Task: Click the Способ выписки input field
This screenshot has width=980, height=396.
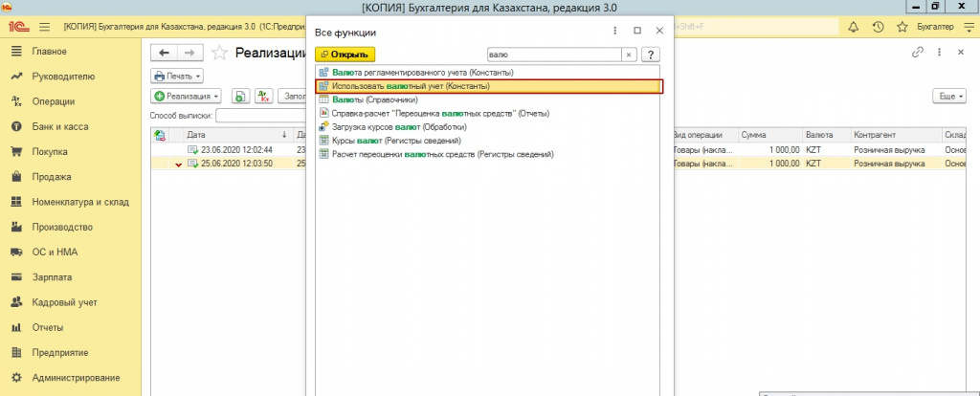Action: click(x=262, y=116)
